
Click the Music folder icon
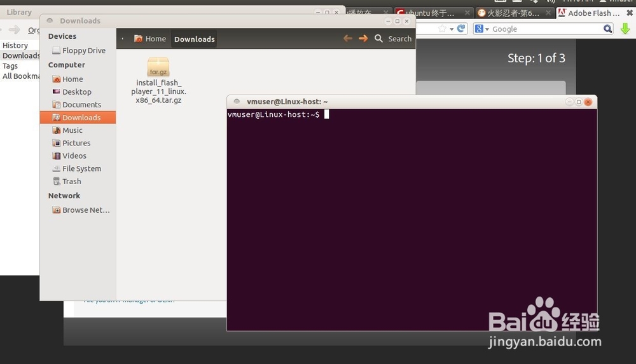(57, 130)
